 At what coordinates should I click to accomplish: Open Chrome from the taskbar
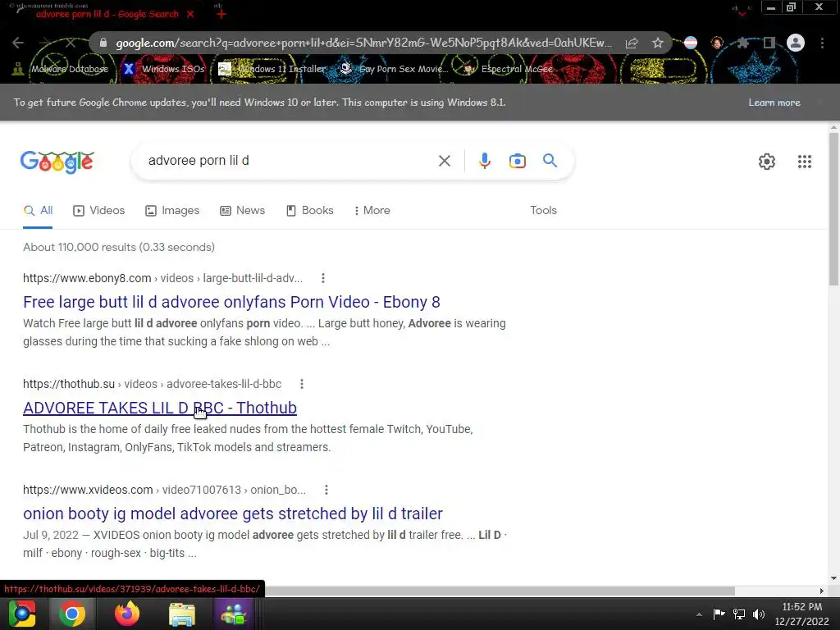click(72, 614)
